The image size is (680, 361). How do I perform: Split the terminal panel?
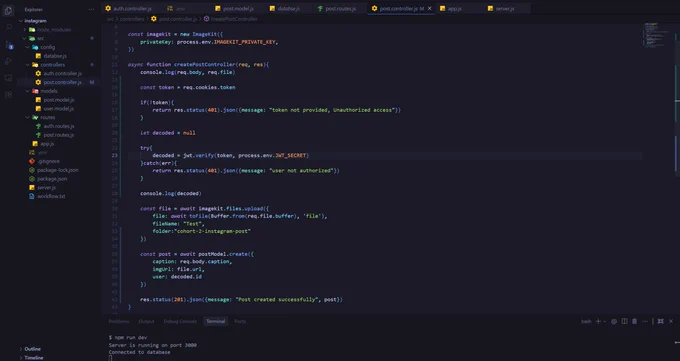tap(624, 321)
